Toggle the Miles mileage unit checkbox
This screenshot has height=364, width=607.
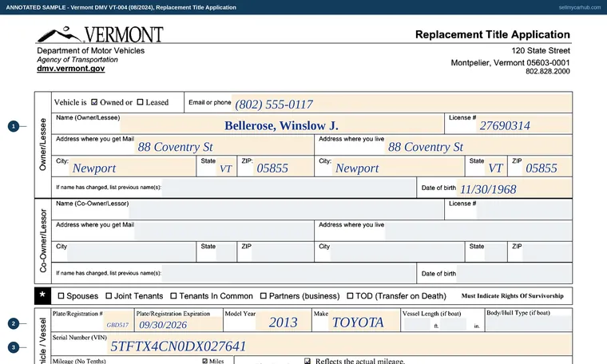click(204, 361)
